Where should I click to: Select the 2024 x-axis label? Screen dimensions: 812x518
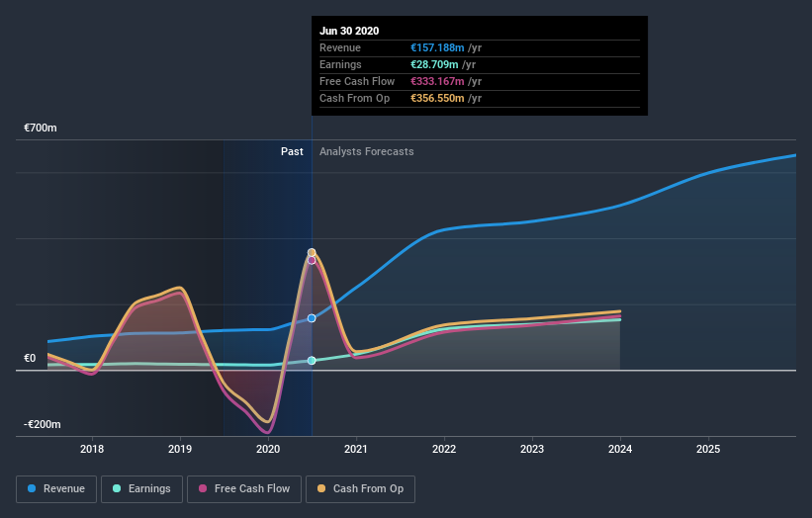620,449
